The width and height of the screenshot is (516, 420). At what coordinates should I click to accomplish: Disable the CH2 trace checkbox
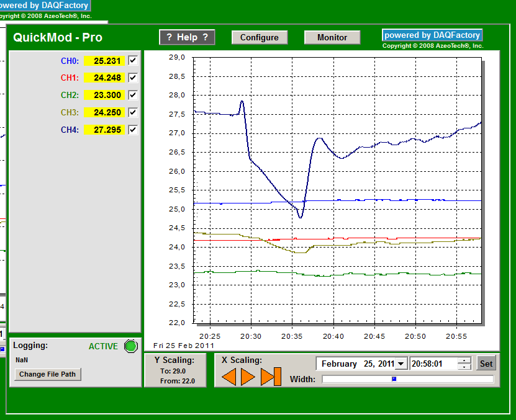[x=132, y=96]
